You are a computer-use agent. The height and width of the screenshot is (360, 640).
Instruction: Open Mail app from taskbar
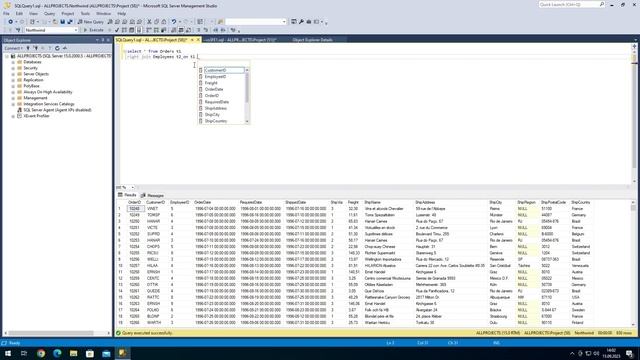point(106,353)
